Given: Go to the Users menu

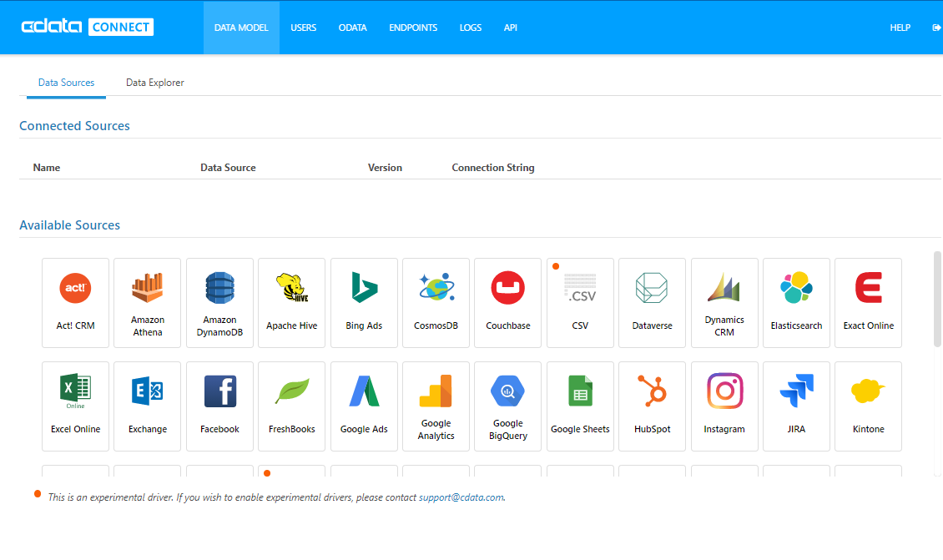Looking at the screenshot, I should pos(303,28).
